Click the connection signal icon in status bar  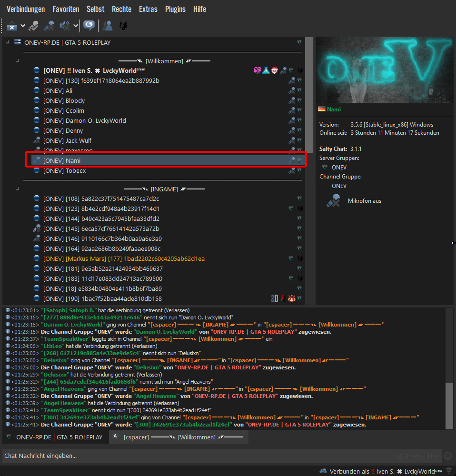tap(448, 471)
